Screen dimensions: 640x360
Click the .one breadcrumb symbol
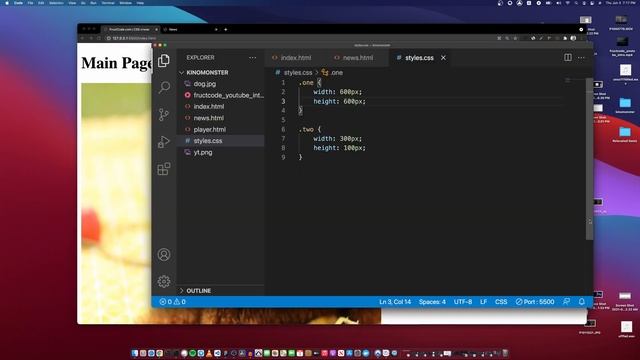336,73
